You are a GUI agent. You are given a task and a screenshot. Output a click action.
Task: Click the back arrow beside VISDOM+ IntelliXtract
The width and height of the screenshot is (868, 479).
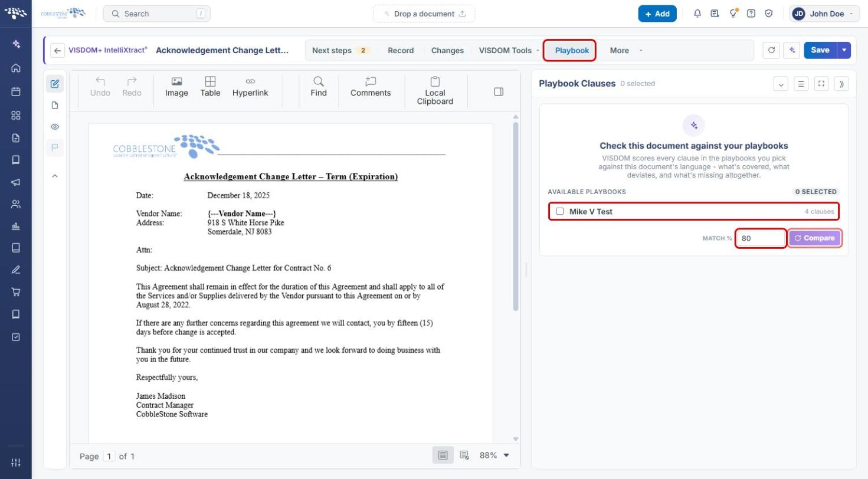pyautogui.click(x=57, y=51)
